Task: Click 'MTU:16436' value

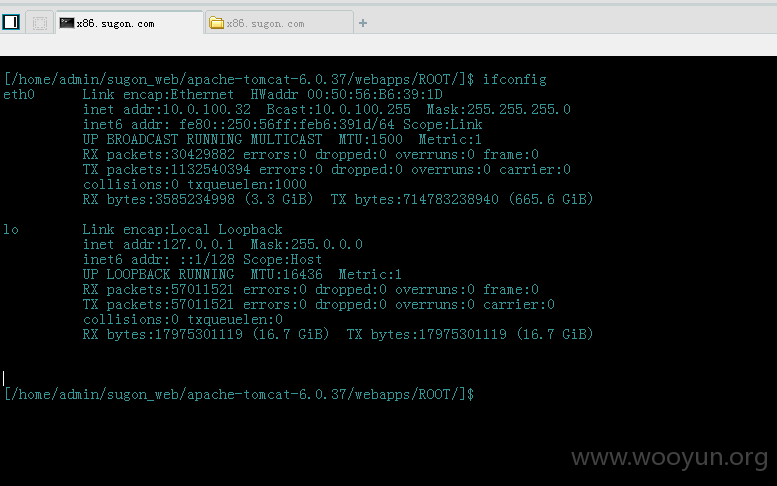Action: click(286, 274)
